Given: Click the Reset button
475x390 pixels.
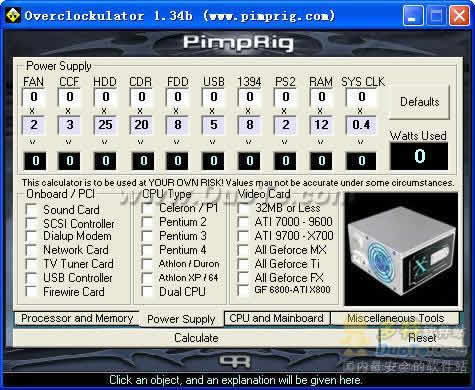Looking at the screenshot, I should 422,338.
